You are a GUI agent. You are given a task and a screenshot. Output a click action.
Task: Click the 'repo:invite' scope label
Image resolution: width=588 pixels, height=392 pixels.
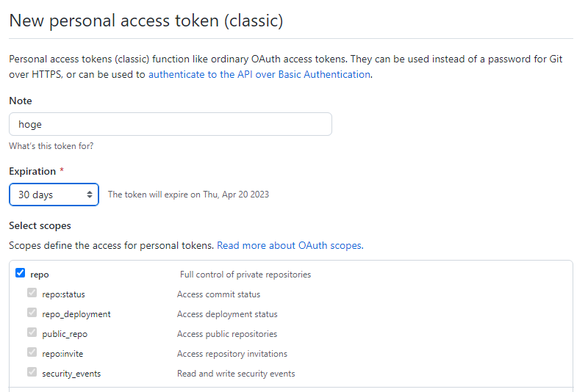click(x=62, y=354)
